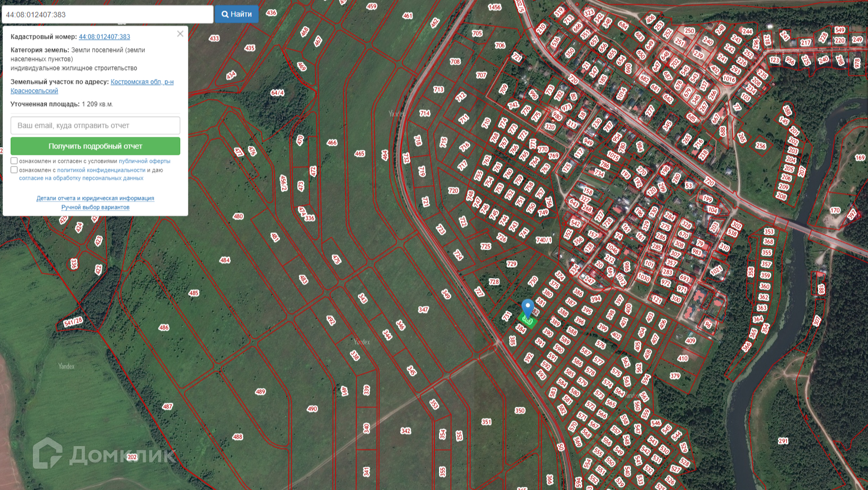Select parcel labeled 435 on the map
The width and height of the screenshot is (868, 490).
click(x=250, y=48)
